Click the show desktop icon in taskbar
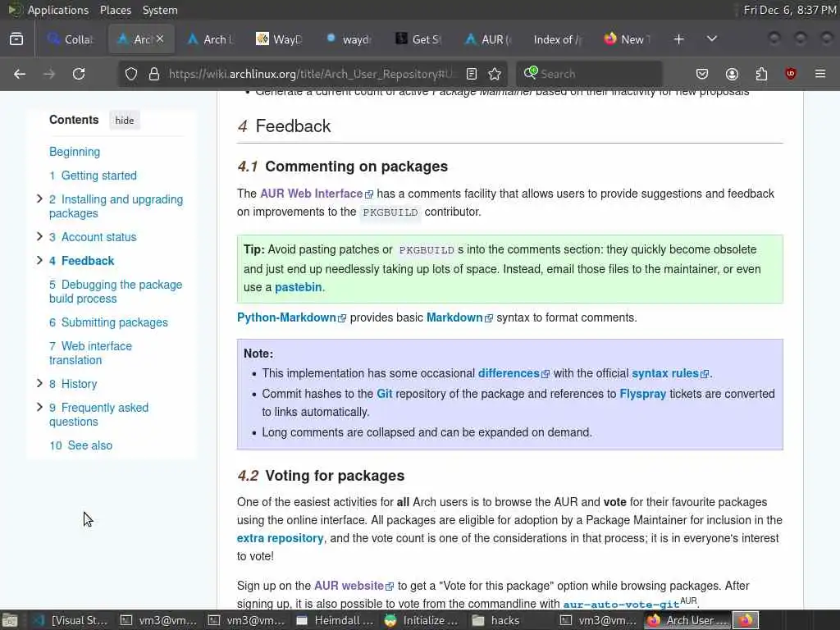The image size is (840, 630). point(10,620)
